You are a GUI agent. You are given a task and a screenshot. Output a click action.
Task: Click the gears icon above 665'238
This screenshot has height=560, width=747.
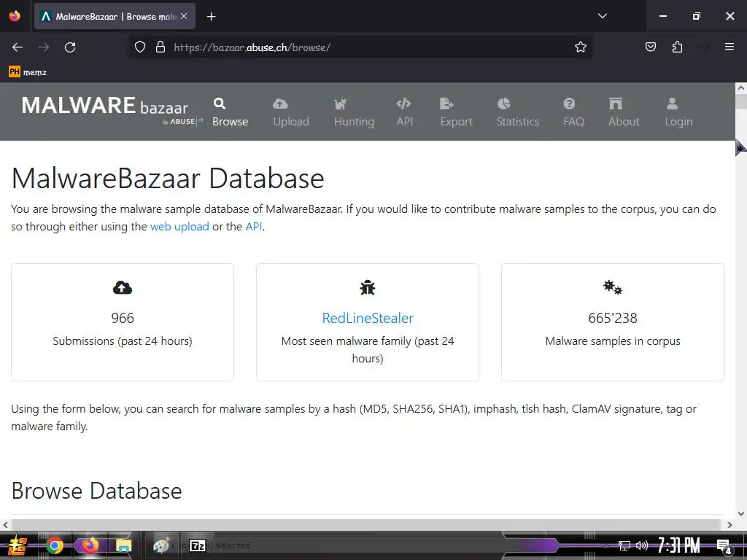pos(613,287)
